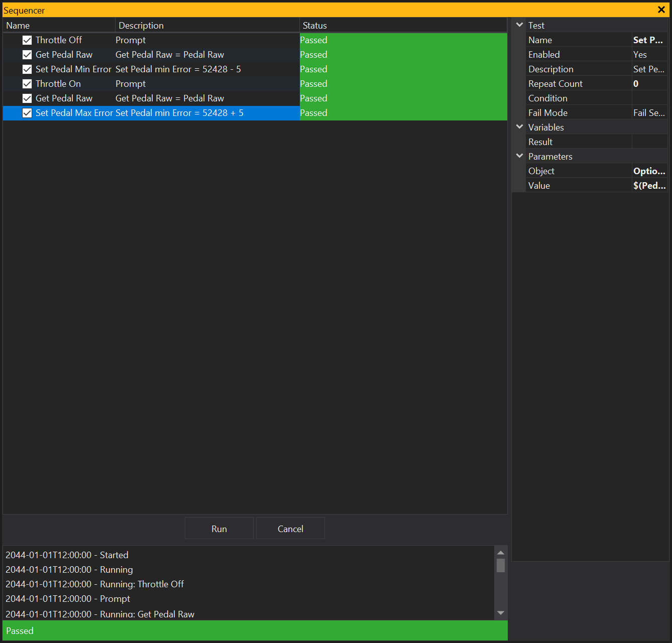Viewport: 672px width, 643px height.
Task: Toggle the Set Pedal Min Error checkbox
Action: 27,69
